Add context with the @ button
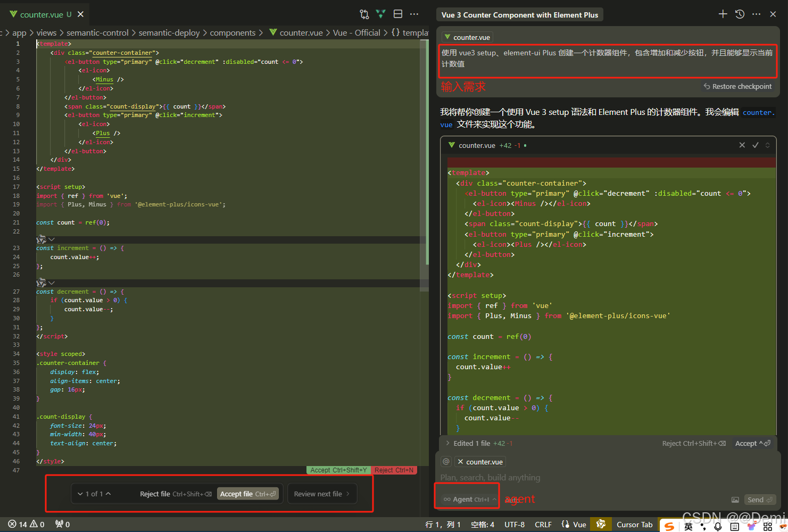The height and width of the screenshot is (532, 788). point(446,462)
